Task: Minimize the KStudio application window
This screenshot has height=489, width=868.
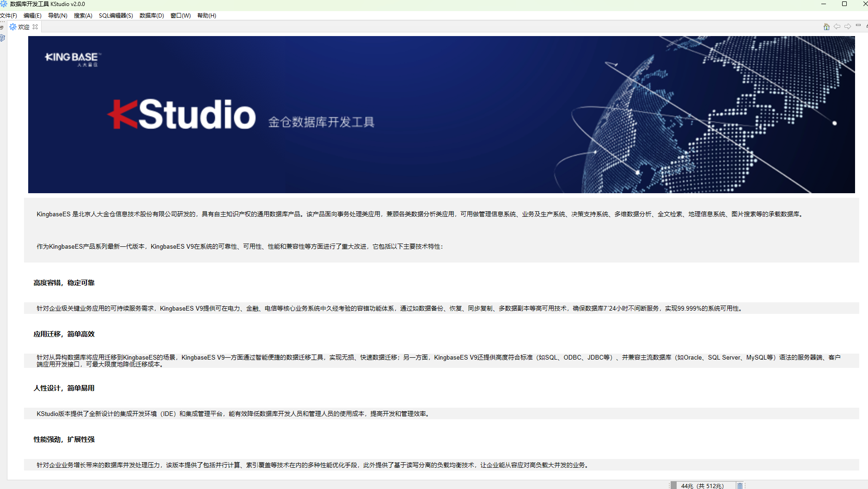Action: [x=824, y=4]
